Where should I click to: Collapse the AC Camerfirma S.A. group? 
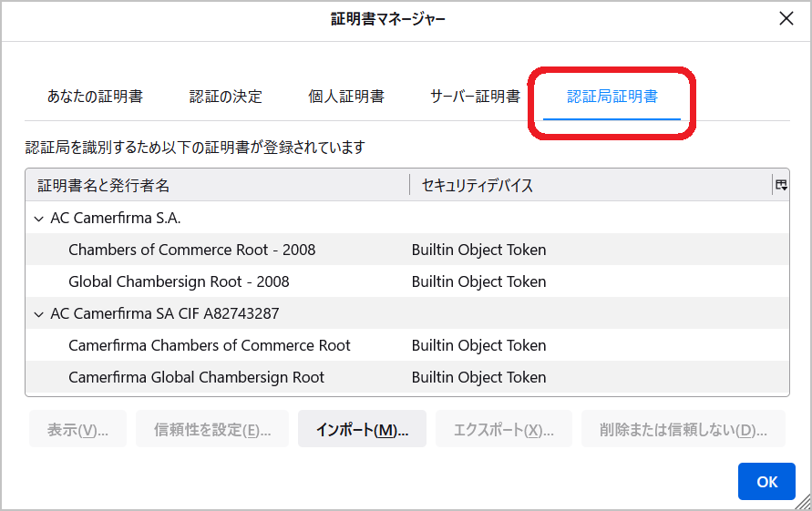tap(38, 219)
